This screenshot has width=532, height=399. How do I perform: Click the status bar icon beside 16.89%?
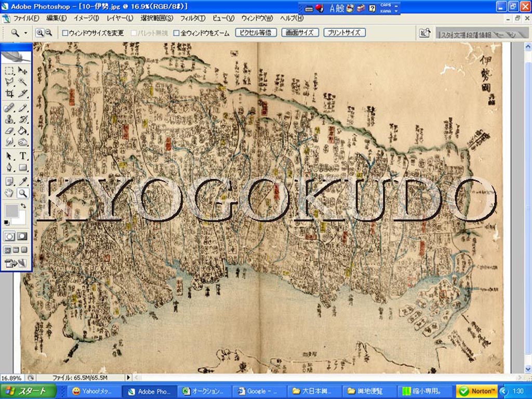click(31, 378)
